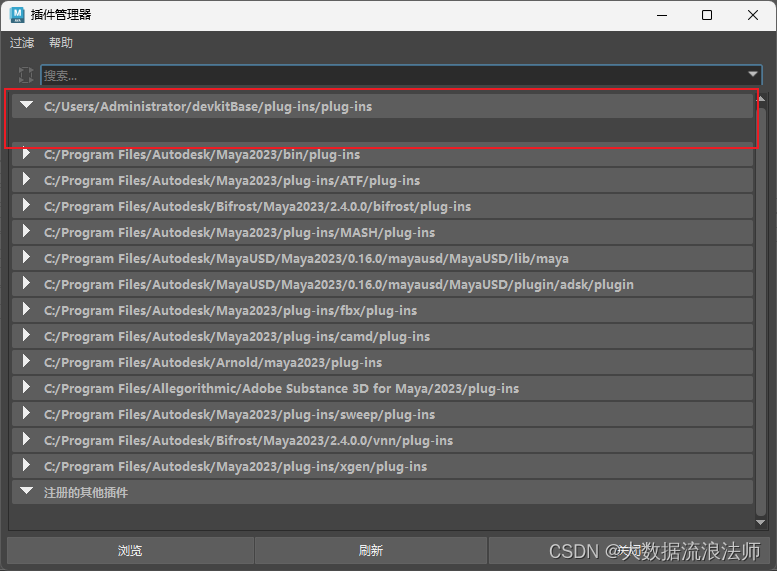This screenshot has width=777, height=571.
Task: Click the vertical scrollbar thumb
Action: (761, 311)
